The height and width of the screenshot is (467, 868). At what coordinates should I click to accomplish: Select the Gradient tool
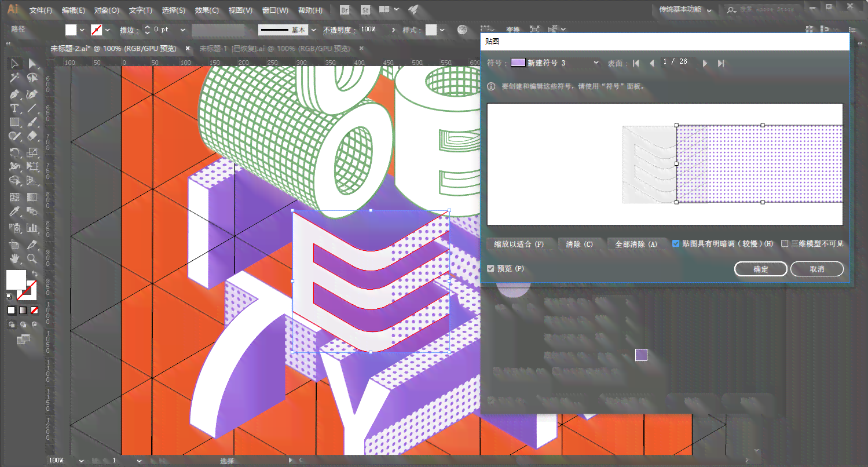(x=32, y=198)
